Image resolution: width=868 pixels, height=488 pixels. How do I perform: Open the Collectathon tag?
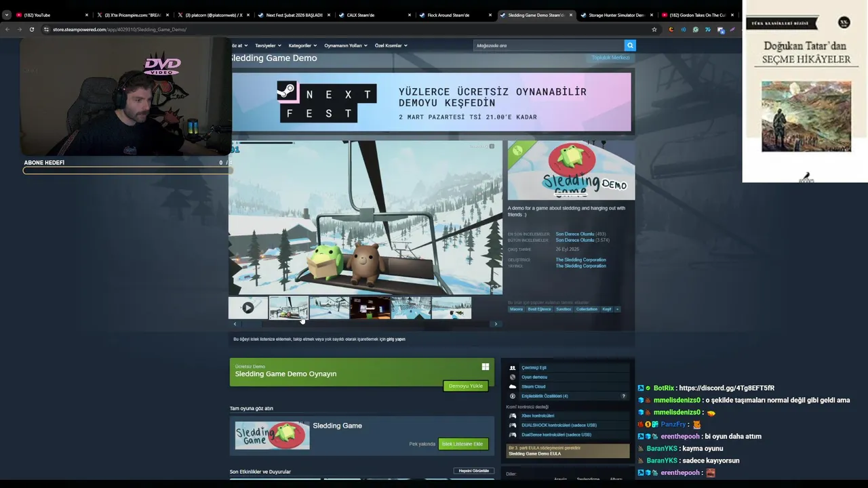tap(587, 309)
